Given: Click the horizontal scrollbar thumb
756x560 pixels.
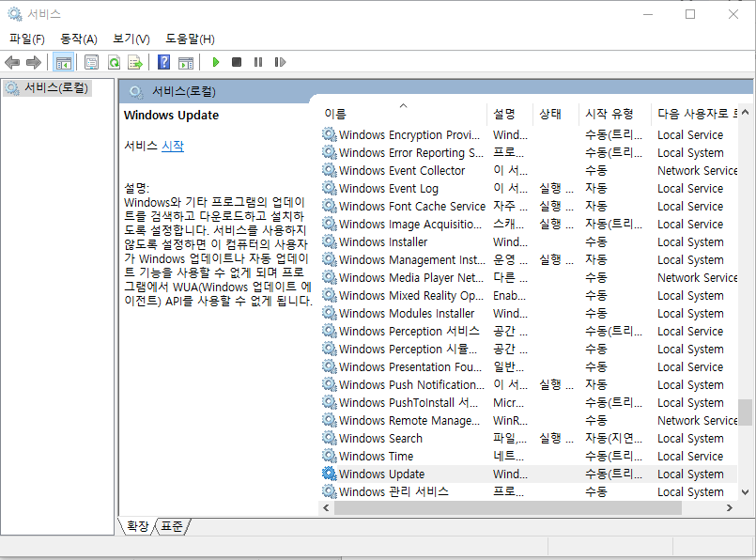Looking at the screenshot, I should point(508,508).
